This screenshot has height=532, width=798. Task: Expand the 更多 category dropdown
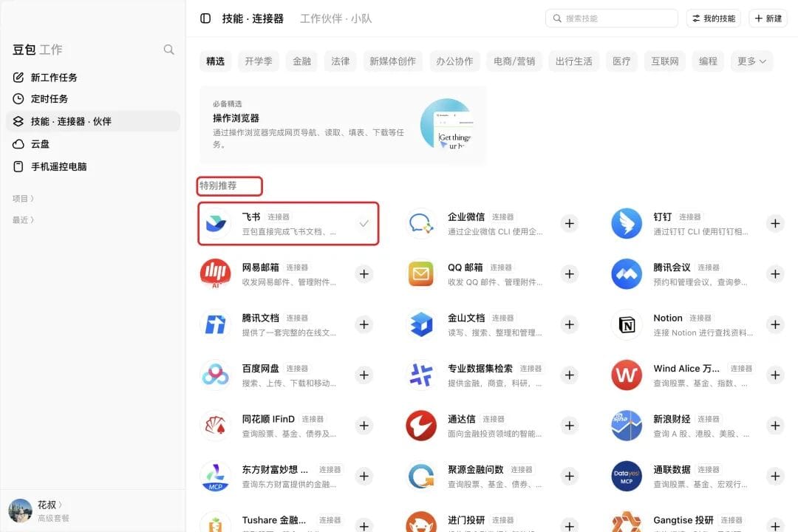751,61
